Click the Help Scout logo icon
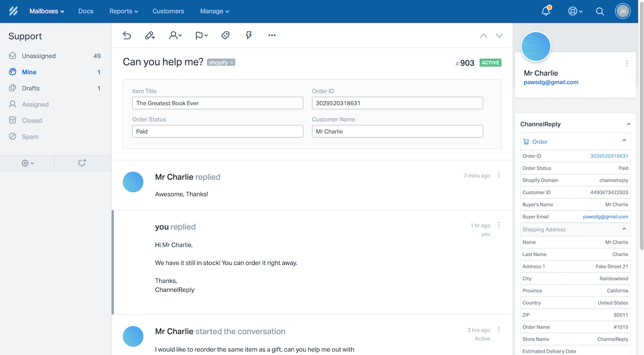644x355 pixels. coord(13,11)
